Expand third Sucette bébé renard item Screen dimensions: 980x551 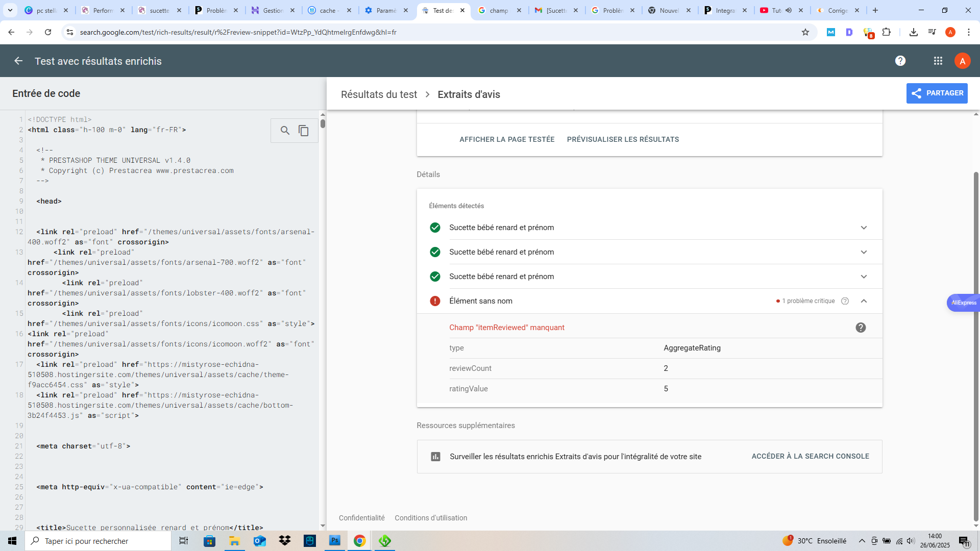[x=864, y=277]
